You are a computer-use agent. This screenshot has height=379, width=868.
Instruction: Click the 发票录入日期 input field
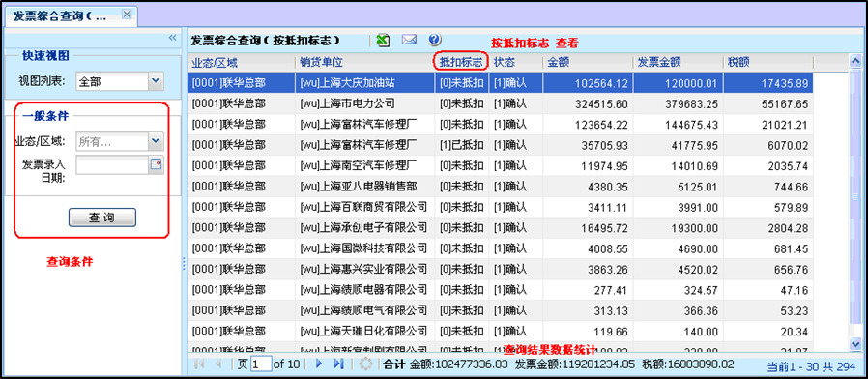(112, 164)
